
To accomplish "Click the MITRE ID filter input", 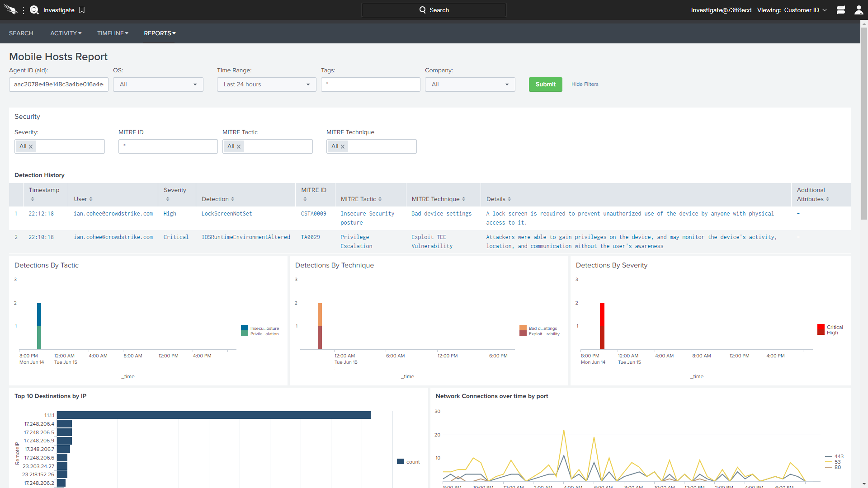I will (168, 146).
